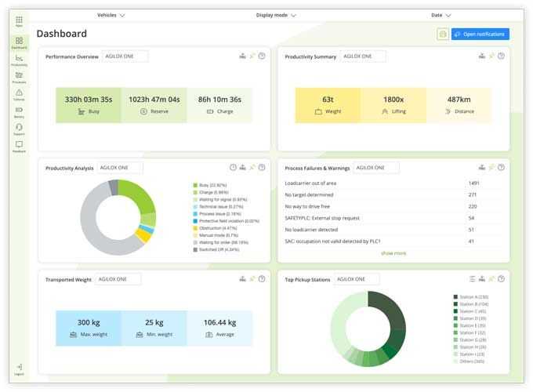Open Feedback from the sidebar
This screenshot has height=392, width=533.
(x=19, y=147)
